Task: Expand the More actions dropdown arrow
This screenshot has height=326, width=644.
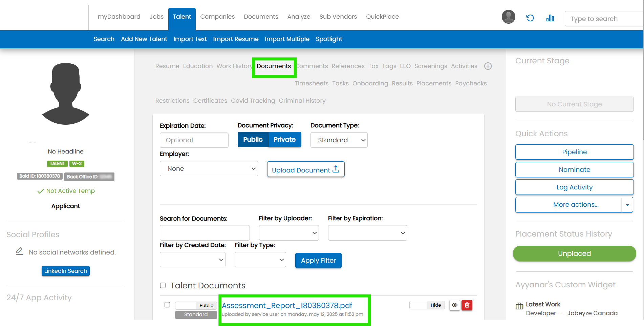Action: tap(627, 205)
